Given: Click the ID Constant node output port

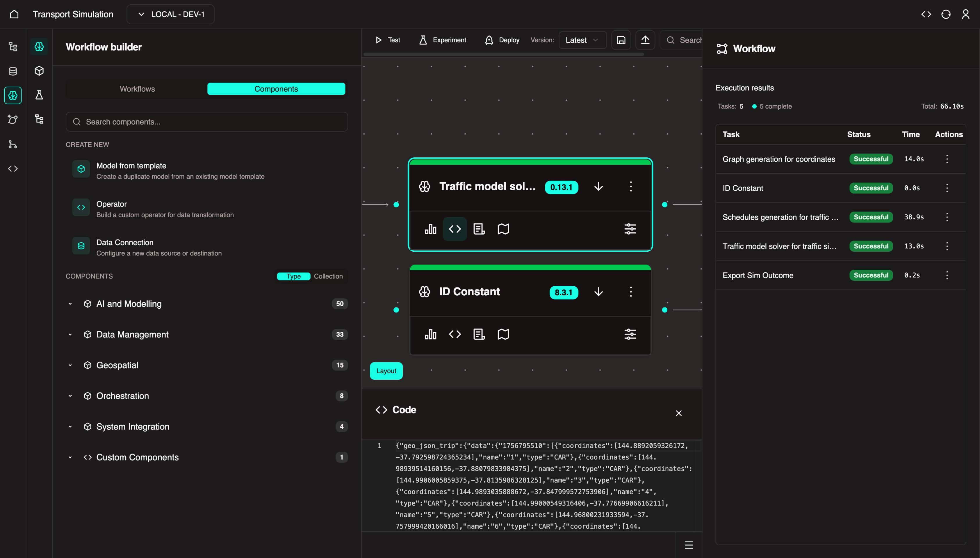Looking at the screenshot, I should tap(664, 310).
